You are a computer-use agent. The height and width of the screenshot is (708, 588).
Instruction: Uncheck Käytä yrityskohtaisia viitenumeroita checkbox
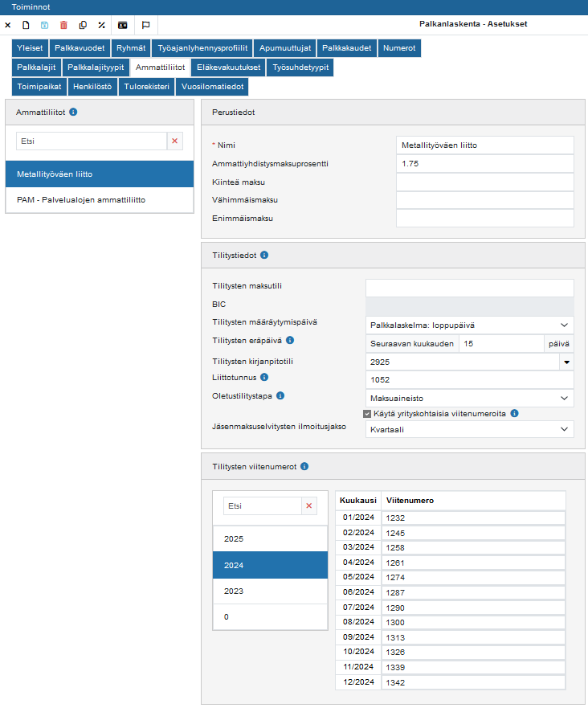pyautogui.click(x=367, y=414)
